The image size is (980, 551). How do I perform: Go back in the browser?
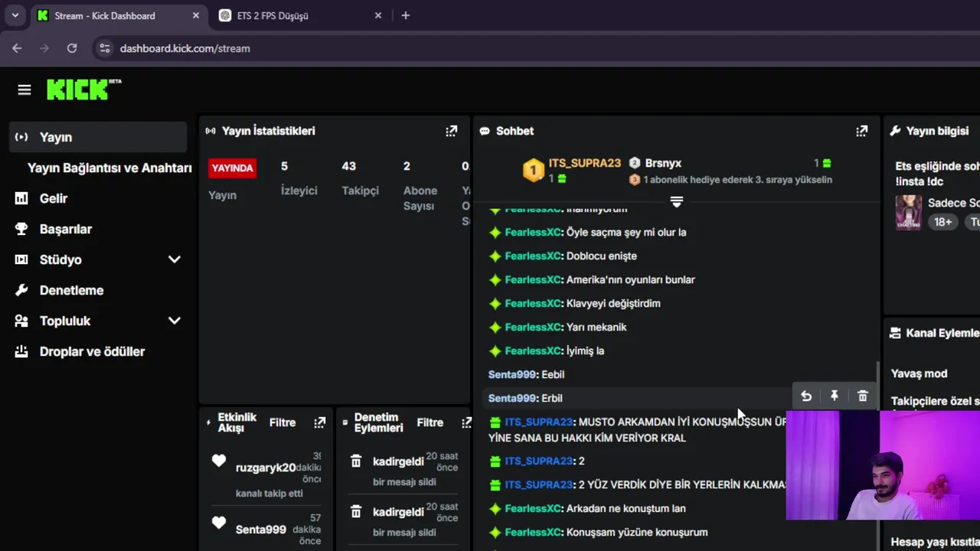tap(17, 48)
